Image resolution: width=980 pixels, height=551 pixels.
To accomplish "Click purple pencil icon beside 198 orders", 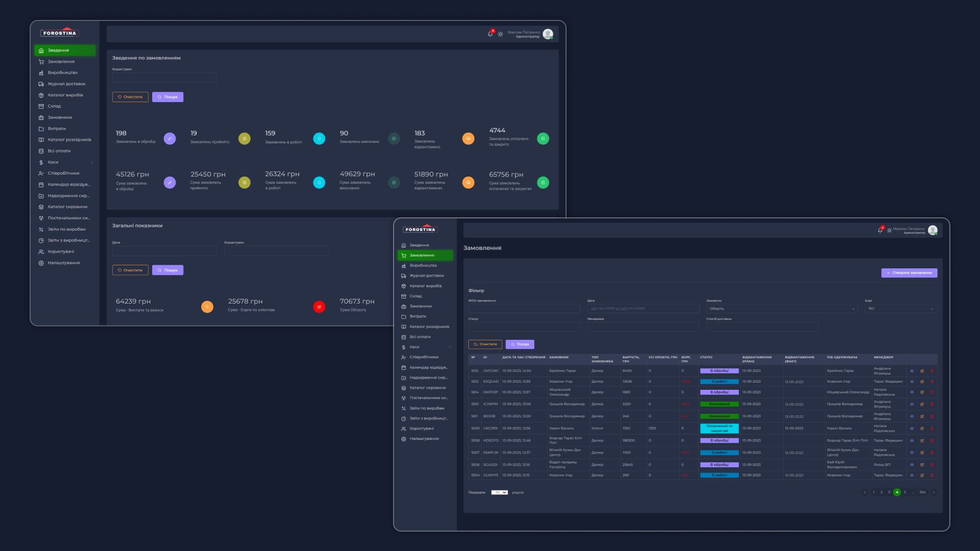I will [x=169, y=139].
